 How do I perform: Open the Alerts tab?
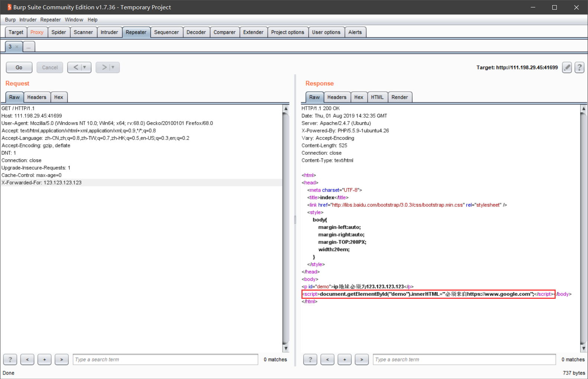(x=355, y=32)
